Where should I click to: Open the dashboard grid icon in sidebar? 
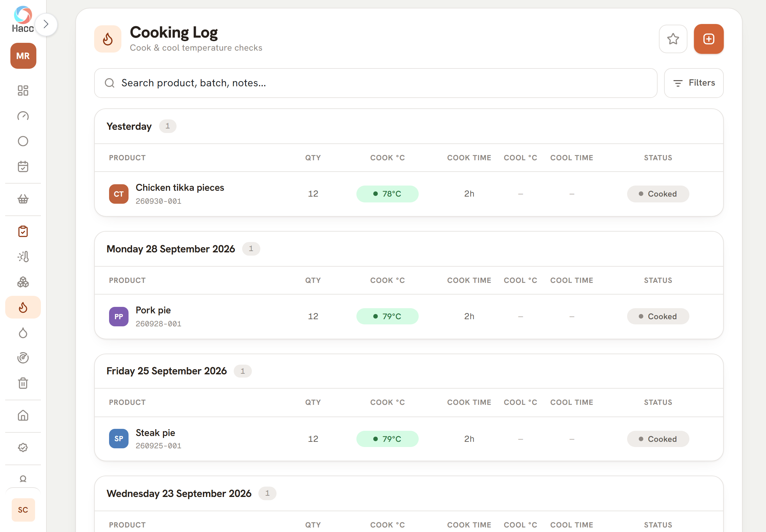pyautogui.click(x=23, y=90)
